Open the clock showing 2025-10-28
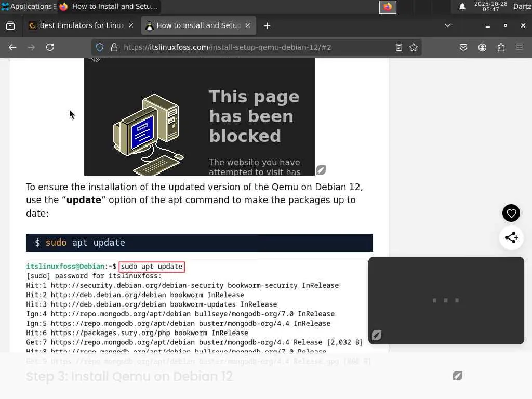Viewport: 532px width, 399px height. [x=490, y=6]
